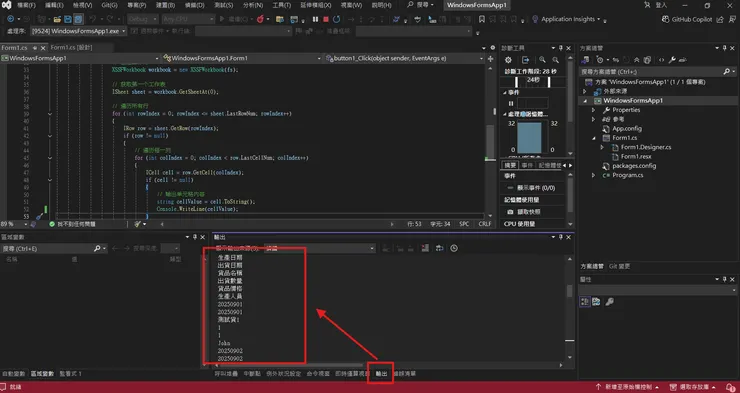Toggle a bookmark from the toolbar
The height and width of the screenshot is (393, 740).
coord(482,19)
